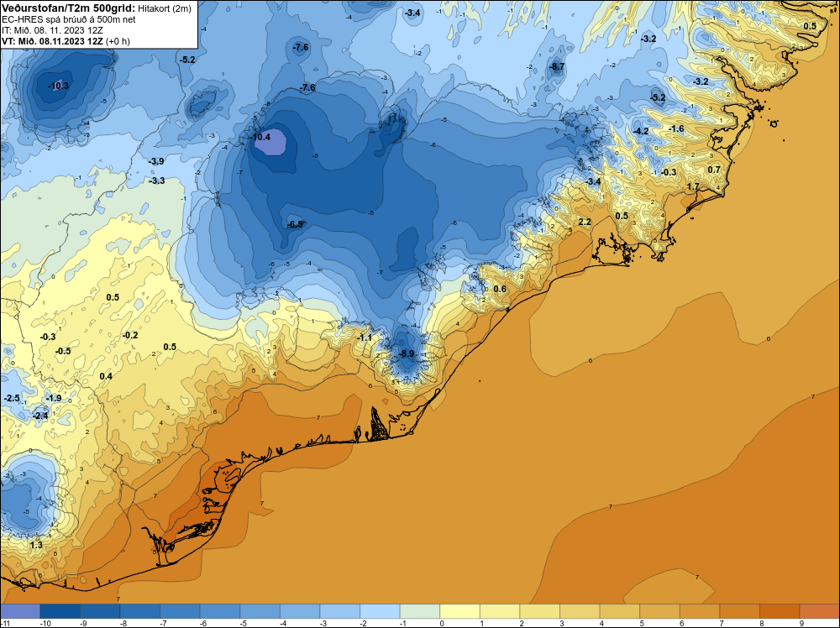Select the -6.5 temperature value
840x628 pixels.
tap(295, 224)
